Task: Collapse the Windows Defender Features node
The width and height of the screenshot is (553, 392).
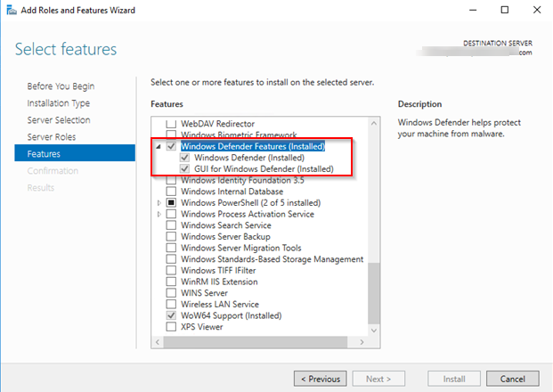Action: (x=160, y=146)
